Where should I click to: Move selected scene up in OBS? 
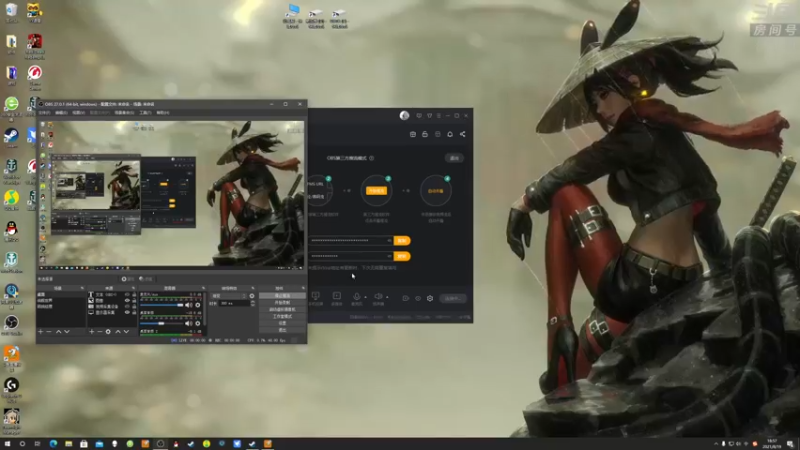coord(58,332)
